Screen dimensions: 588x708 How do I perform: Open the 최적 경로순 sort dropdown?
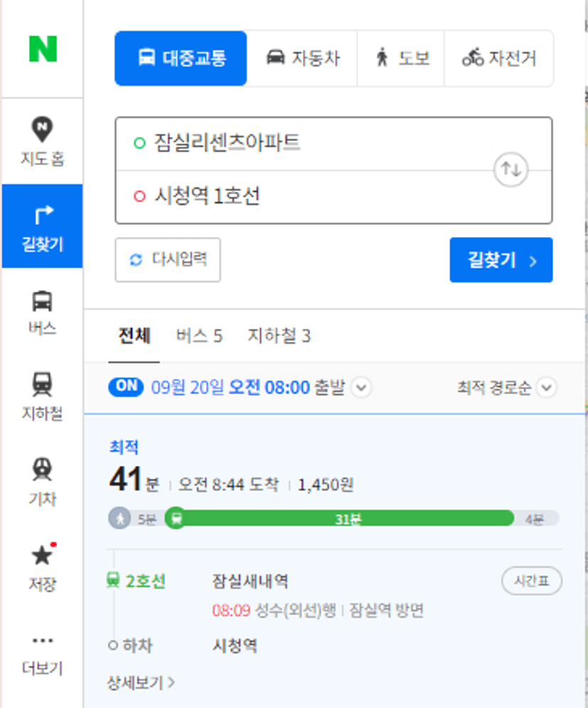(x=507, y=387)
